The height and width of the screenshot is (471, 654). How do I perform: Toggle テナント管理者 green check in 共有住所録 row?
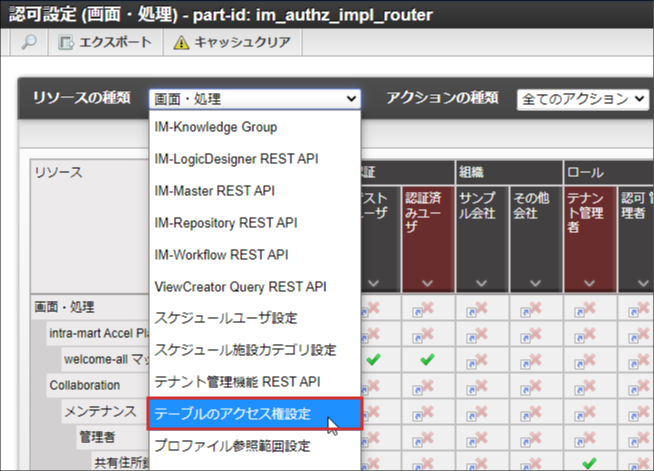tap(589, 462)
